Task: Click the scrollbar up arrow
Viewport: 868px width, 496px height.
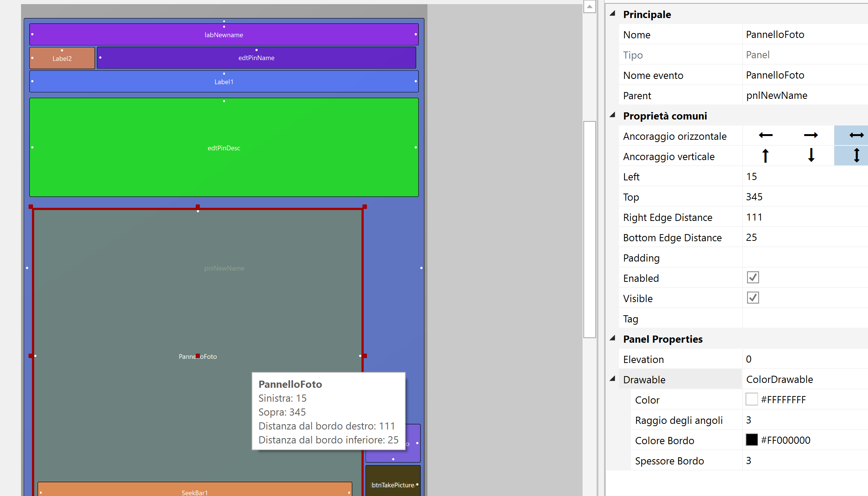Action: coord(589,6)
